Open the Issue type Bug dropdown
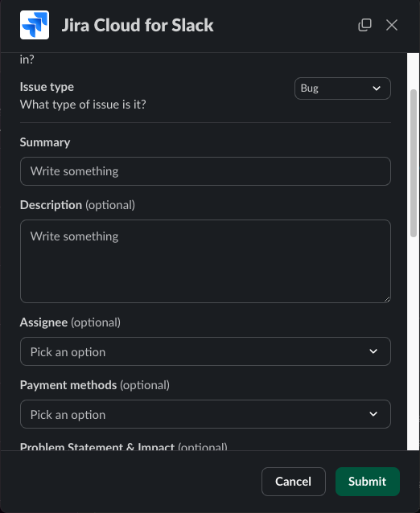The height and width of the screenshot is (513, 420). [x=343, y=88]
